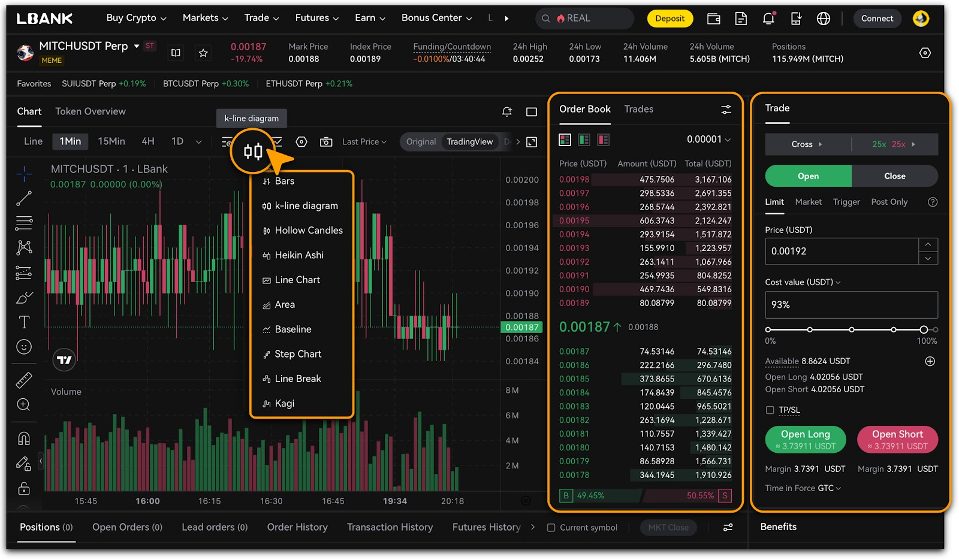Switch to the Close position toggle
The width and height of the screenshot is (959, 560).
coord(894,176)
